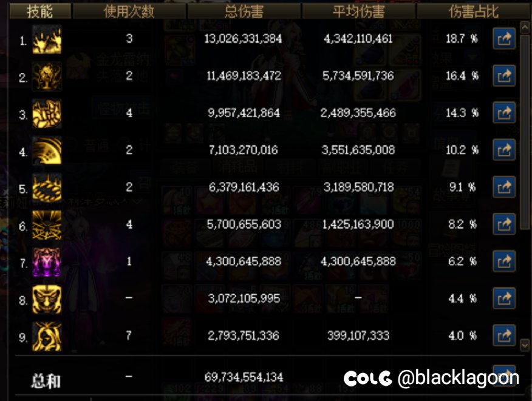This screenshot has height=401, width=532.
Task: Click the scrollbar down arrow
Action: click(525, 346)
